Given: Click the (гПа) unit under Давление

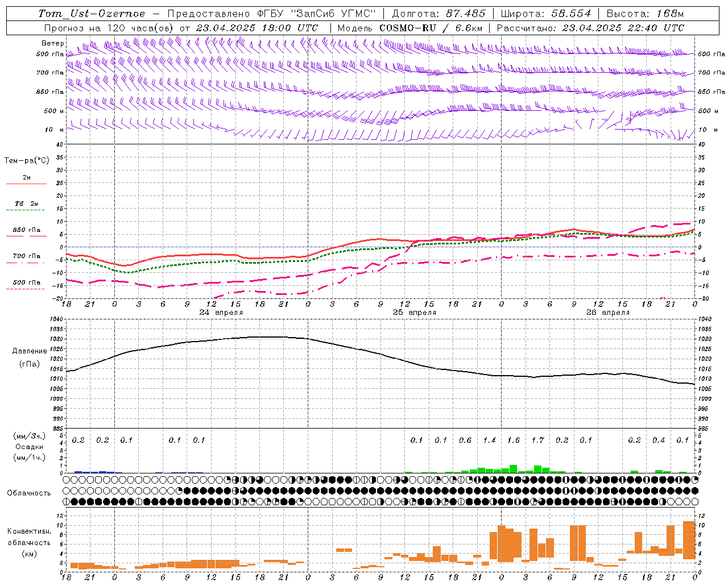Looking at the screenshot, I should 30,364.
